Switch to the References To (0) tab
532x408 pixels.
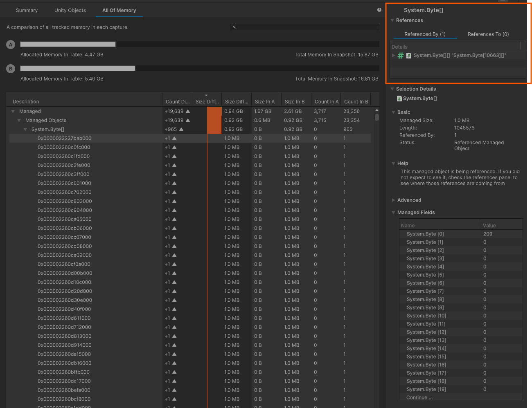pyautogui.click(x=488, y=34)
